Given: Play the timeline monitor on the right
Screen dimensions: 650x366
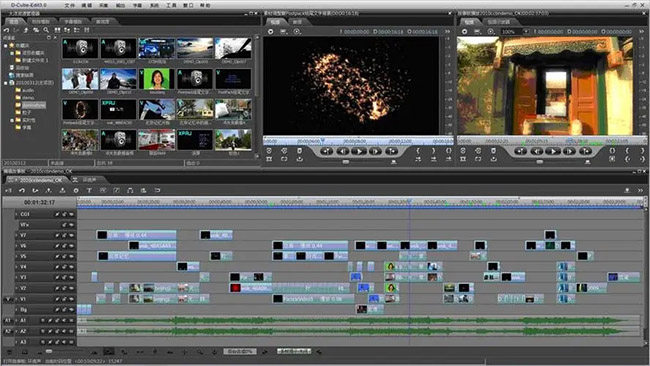Looking at the screenshot, I should 553,151.
